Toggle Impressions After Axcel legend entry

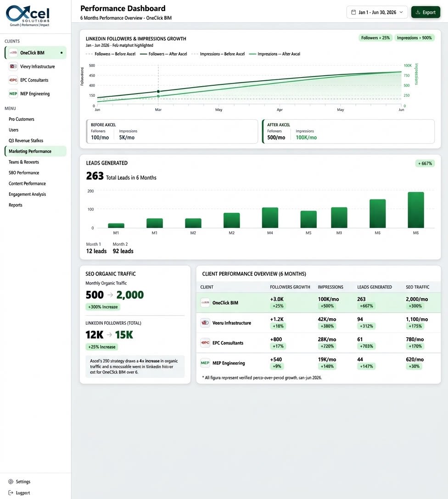(x=274, y=54)
